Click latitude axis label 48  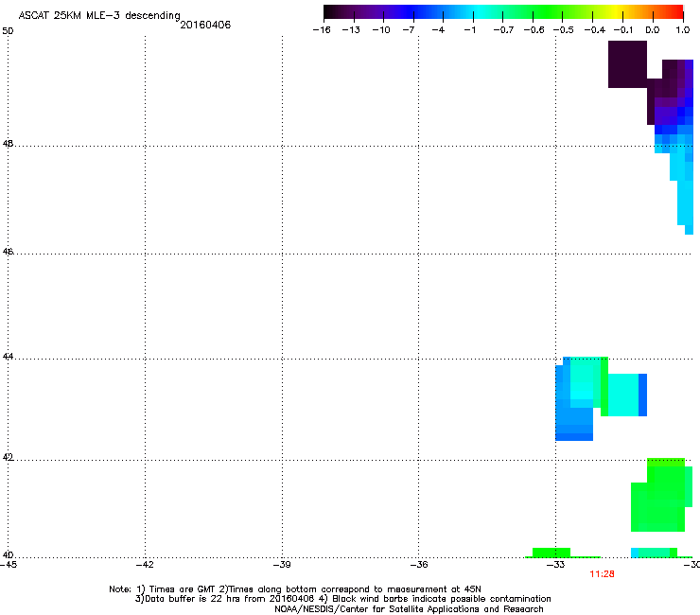click(x=8, y=144)
